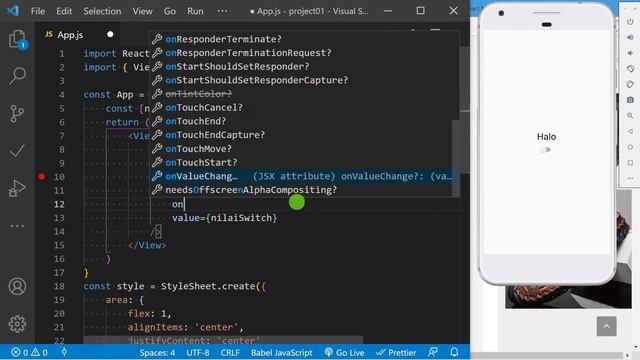This screenshot has height=360, width=640.
Task: Open the Run menu
Action: click(x=195, y=11)
